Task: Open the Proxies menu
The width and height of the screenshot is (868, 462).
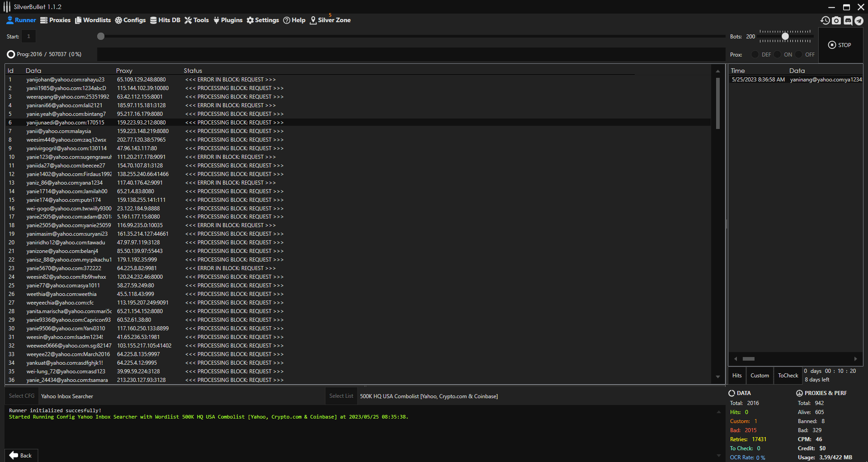Action: [56, 20]
